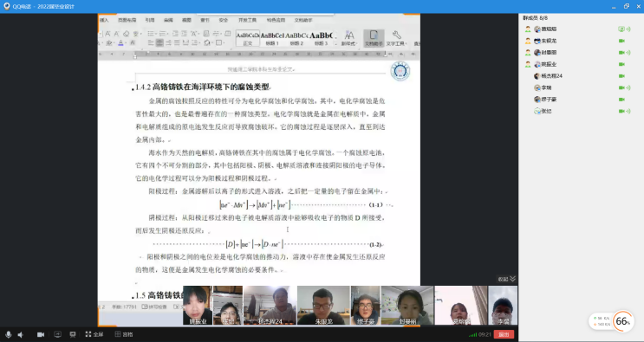644x342 pixels.
Task: Align text right
Action: pyautogui.click(x=168, y=42)
